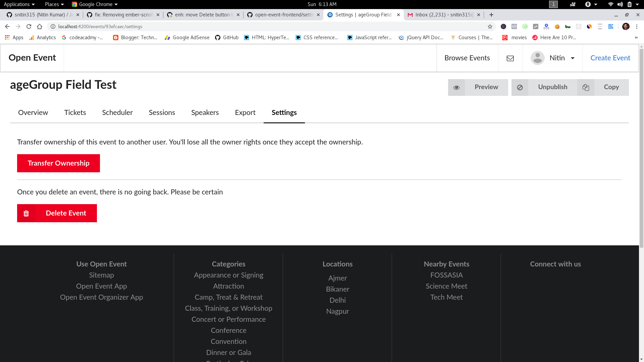644x362 pixels.
Task: Show the hidden bookmarks overflow chevron
Action: tap(636, 38)
